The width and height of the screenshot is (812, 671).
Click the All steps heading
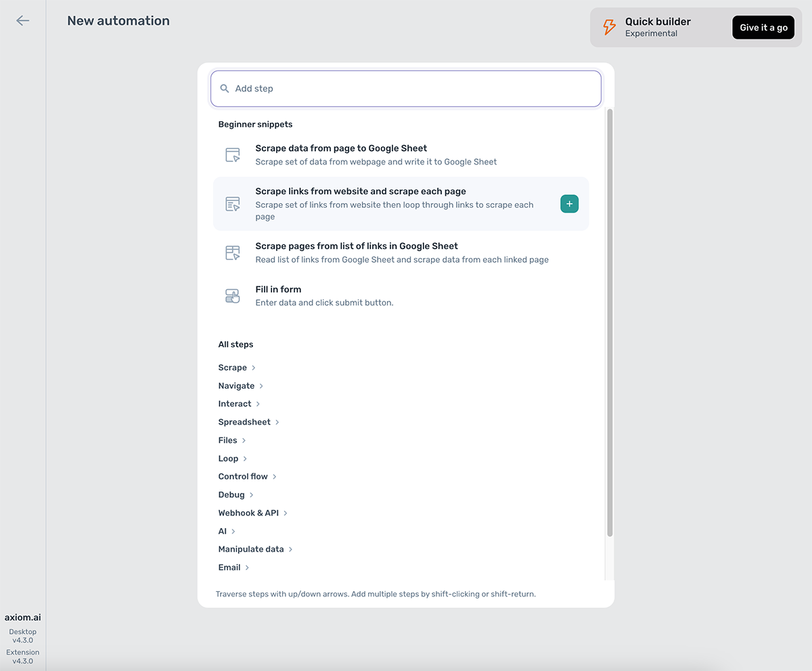tap(235, 345)
